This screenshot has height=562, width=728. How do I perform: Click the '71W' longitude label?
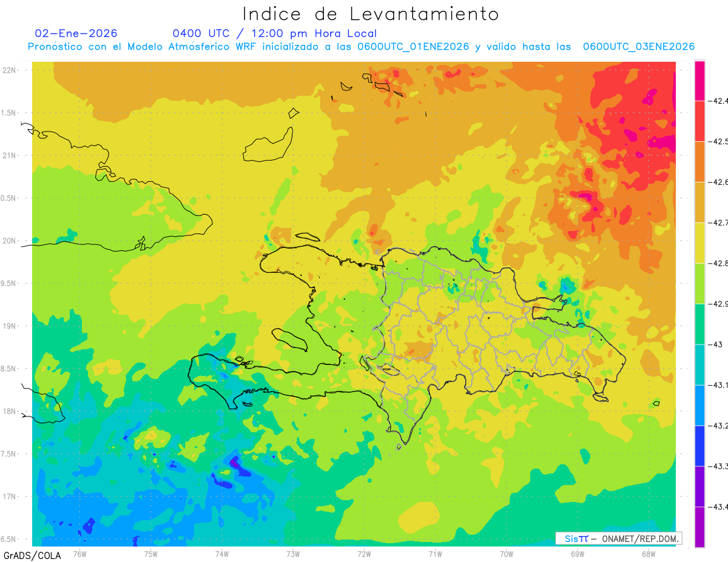click(435, 554)
